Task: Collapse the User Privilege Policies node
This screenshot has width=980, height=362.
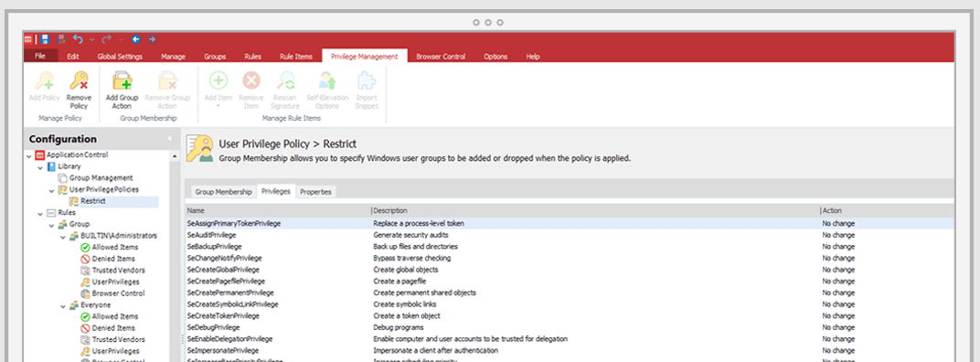Action: pos(52,190)
